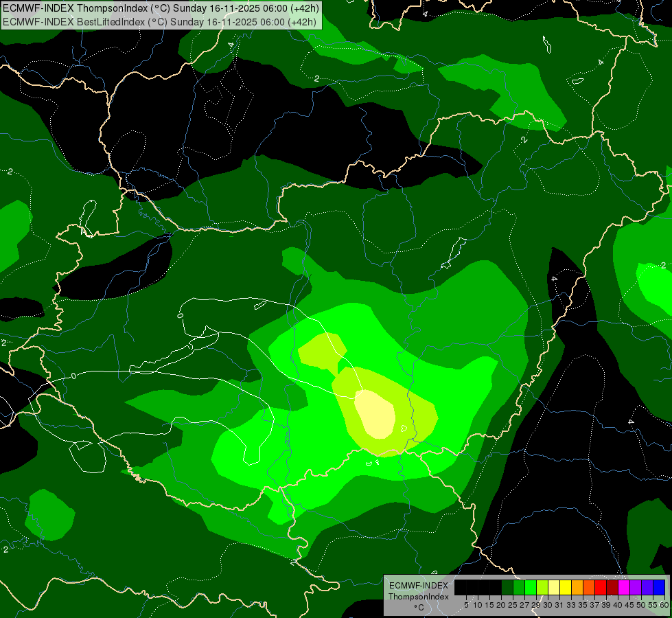Click the ThompsonIndex label in the legend
The height and width of the screenshot is (618, 672).
click(x=419, y=597)
